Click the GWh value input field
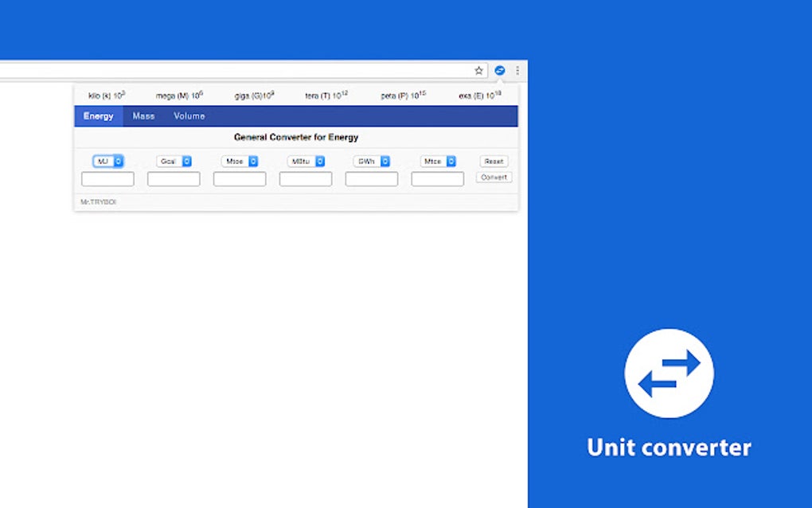 click(x=372, y=178)
